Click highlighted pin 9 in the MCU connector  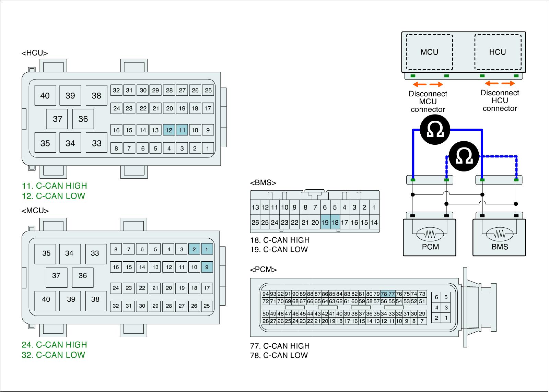(x=207, y=267)
